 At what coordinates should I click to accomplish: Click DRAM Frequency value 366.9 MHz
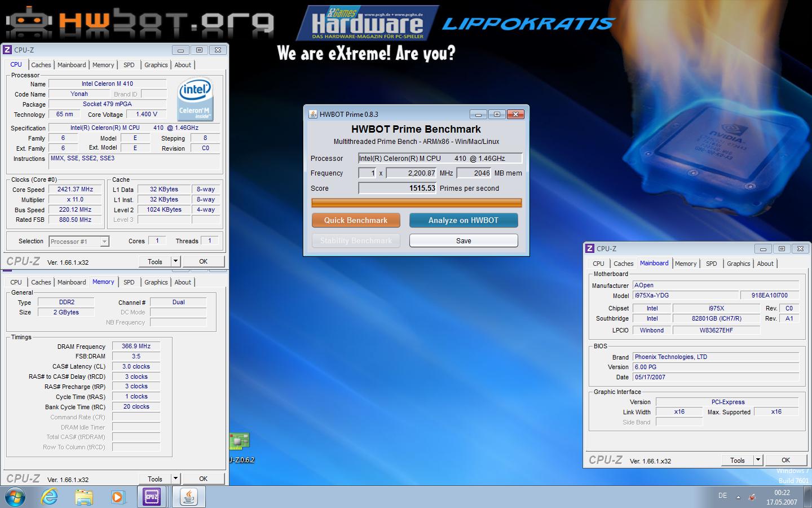pyautogui.click(x=136, y=346)
